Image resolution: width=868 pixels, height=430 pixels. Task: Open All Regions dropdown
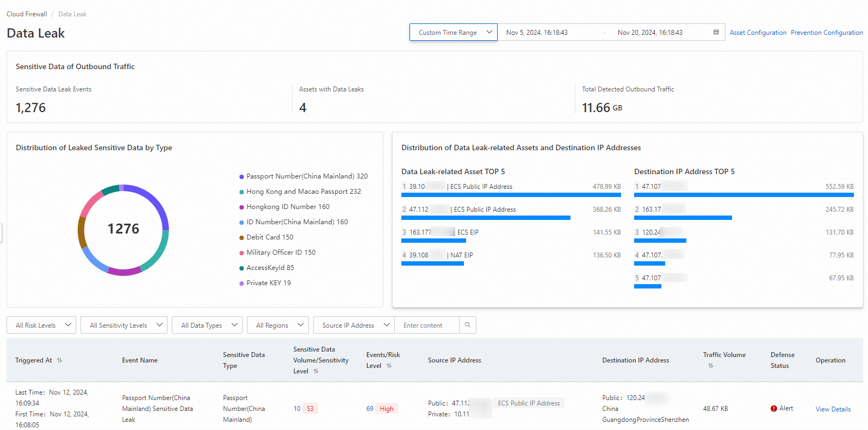pyautogui.click(x=278, y=325)
